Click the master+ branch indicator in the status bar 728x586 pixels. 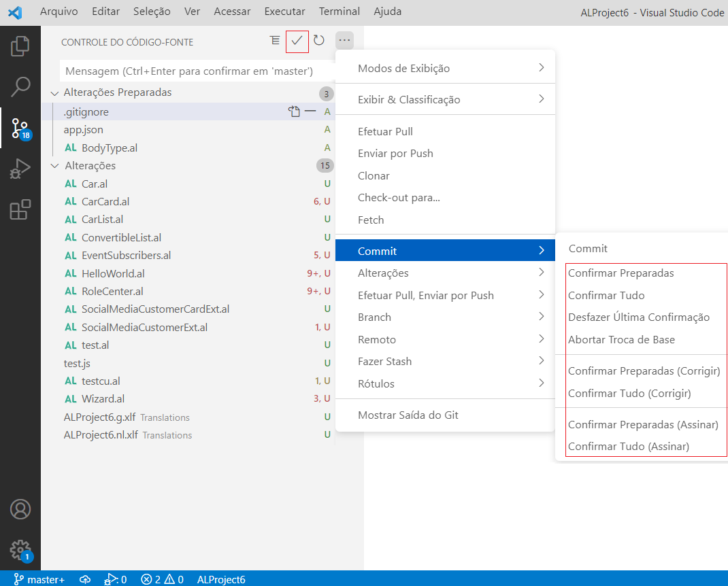pos(39,579)
